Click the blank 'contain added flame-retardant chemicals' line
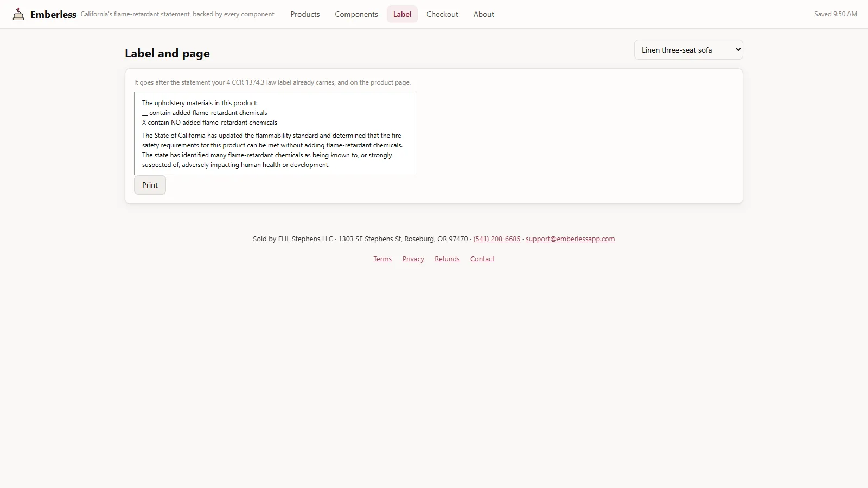The image size is (868, 488). click(205, 113)
